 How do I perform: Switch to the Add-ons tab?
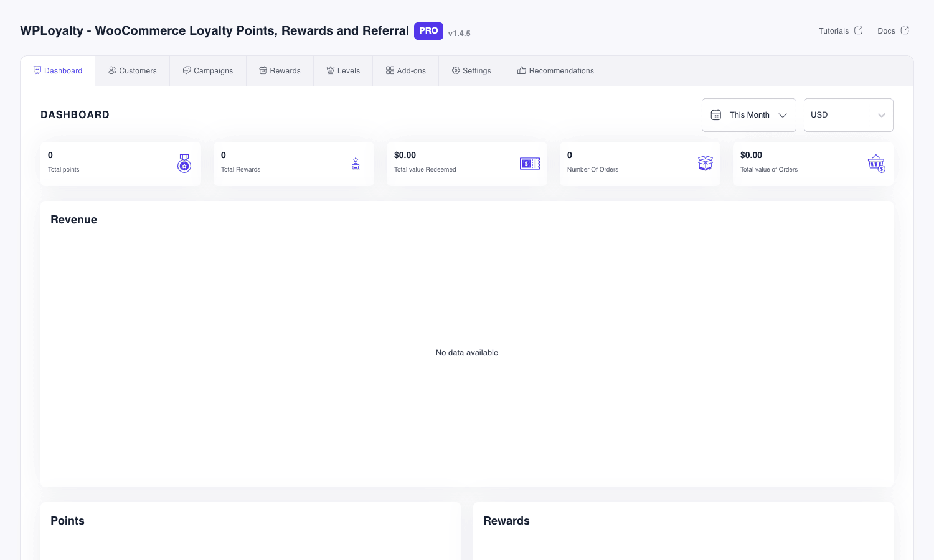tap(406, 71)
